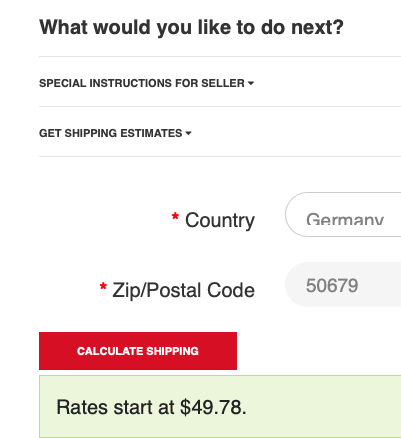Click the Zip/Postal Code field label
The height and width of the screenshot is (438, 401).
tap(183, 290)
